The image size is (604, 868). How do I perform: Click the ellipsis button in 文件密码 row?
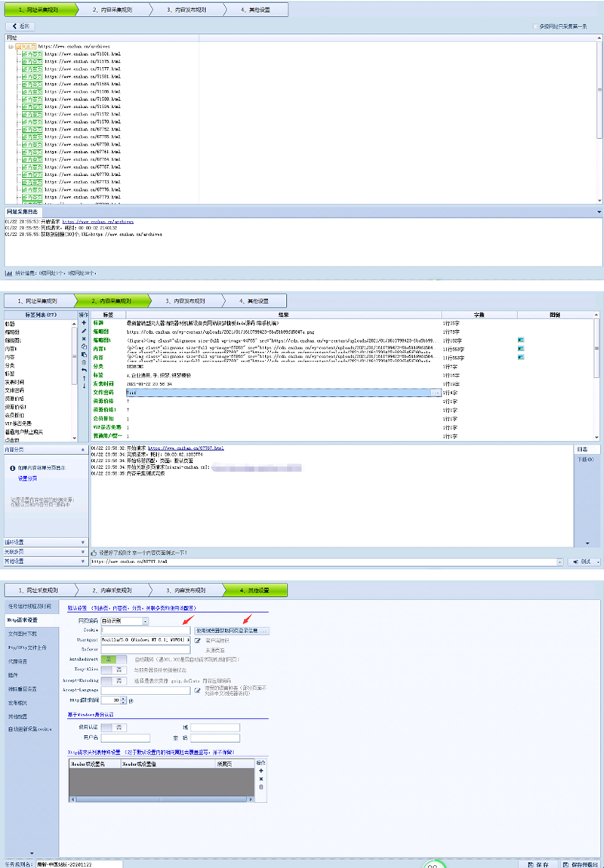(436, 393)
